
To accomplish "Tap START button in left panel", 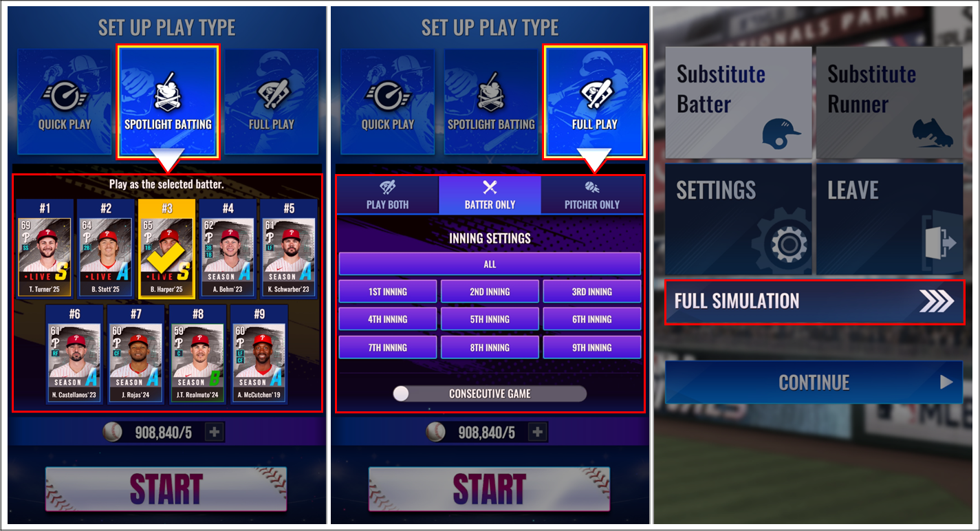I will click(x=166, y=489).
